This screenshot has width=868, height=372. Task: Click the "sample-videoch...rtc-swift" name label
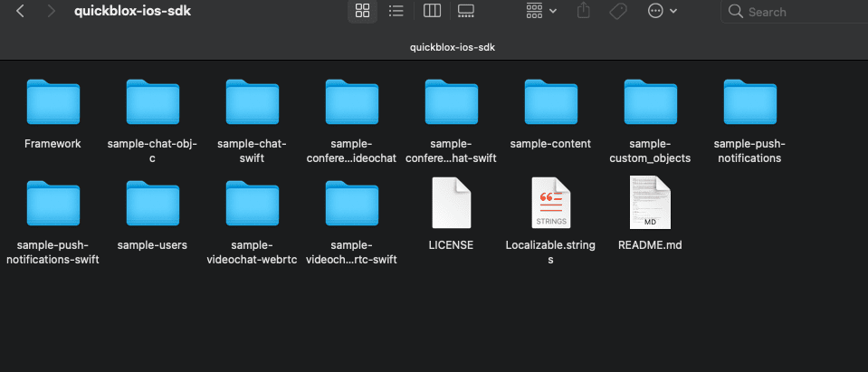(351, 253)
